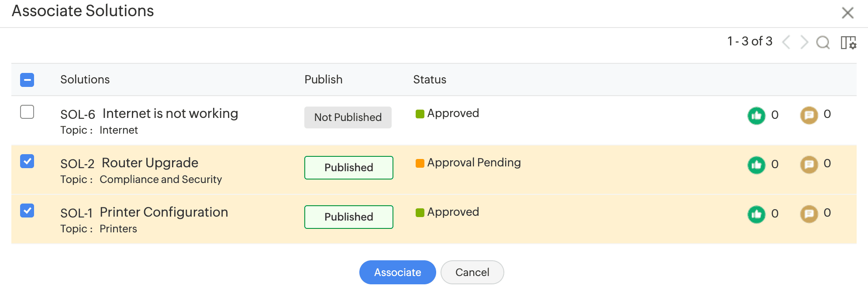Uncheck the SOL-2 Router Upgrade checkbox
868x290 pixels.
click(27, 161)
